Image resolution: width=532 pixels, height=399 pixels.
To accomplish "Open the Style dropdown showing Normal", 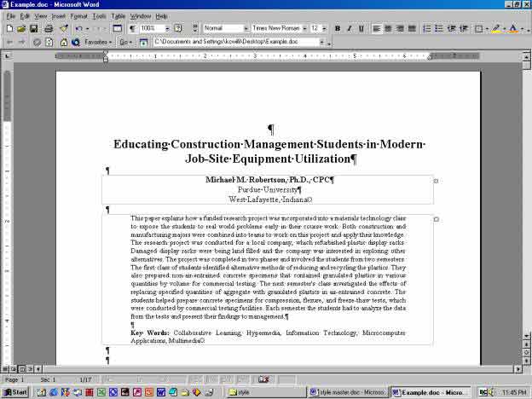I will click(246, 28).
